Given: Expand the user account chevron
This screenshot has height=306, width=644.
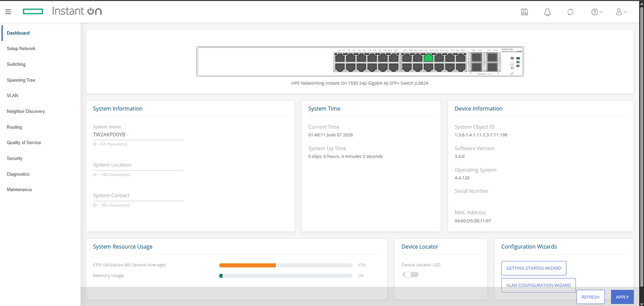Looking at the screenshot, I should pyautogui.click(x=625, y=12).
